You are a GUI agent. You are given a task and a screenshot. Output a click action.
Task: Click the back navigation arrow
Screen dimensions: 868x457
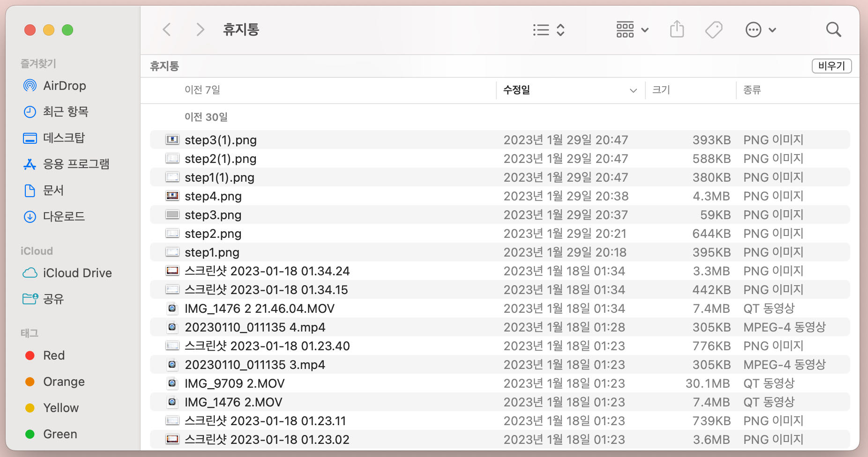click(166, 29)
